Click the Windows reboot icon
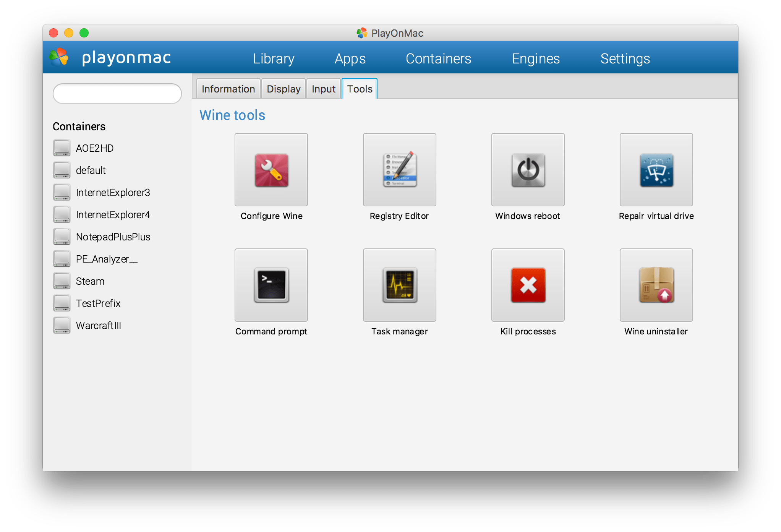 tap(528, 170)
